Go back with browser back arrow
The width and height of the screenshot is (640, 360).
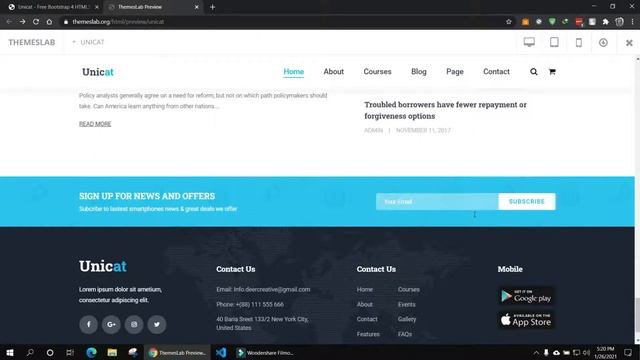9,22
